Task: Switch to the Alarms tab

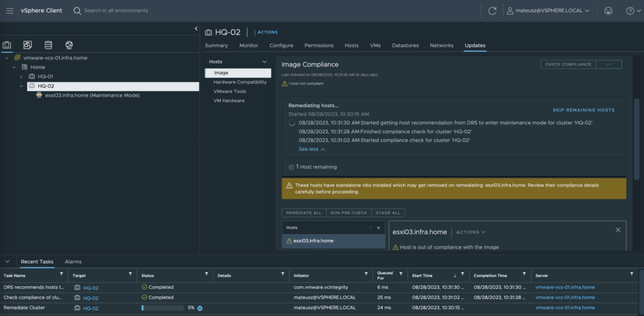Action: pyautogui.click(x=73, y=262)
